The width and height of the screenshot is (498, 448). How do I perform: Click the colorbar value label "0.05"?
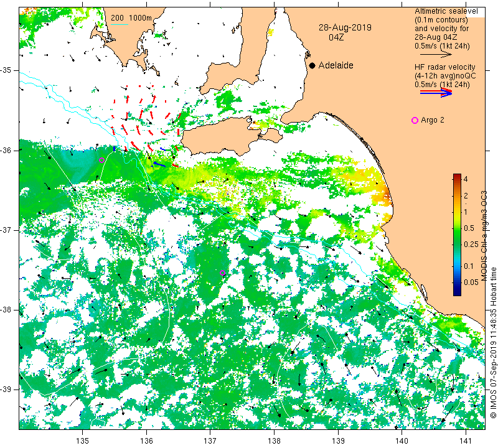pyautogui.click(x=471, y=282)
